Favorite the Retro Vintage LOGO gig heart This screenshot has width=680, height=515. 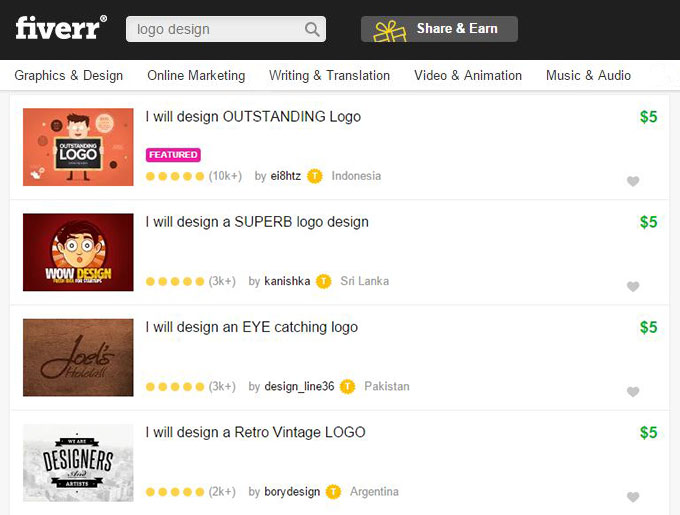tap(633, 497)
